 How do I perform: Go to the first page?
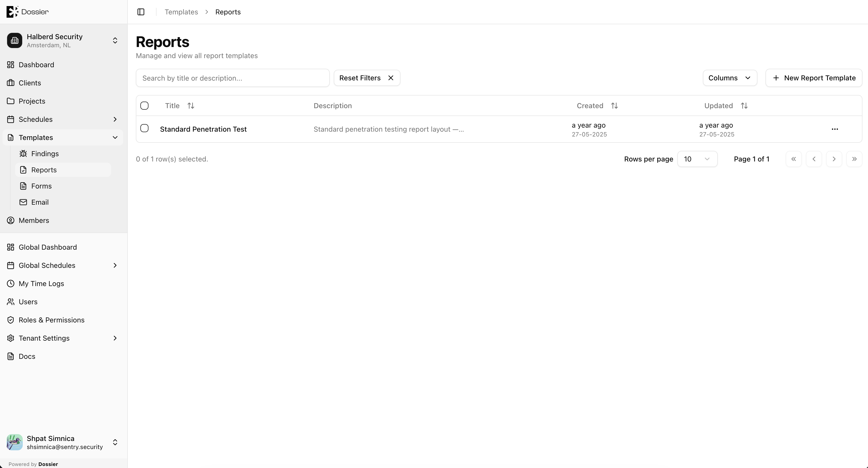[x=794, y=159]
